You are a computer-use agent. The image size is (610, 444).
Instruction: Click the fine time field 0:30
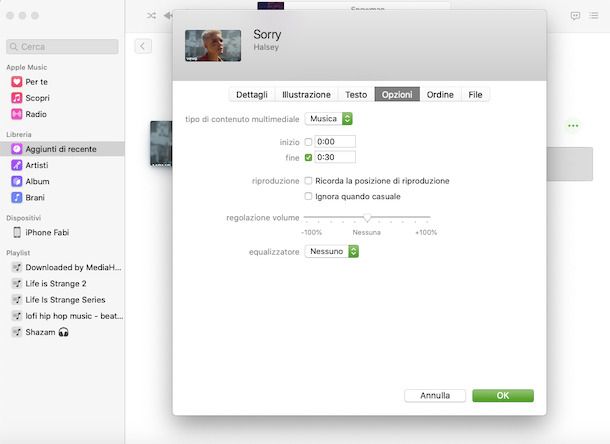pyautogui.click(x=335, y=157)
